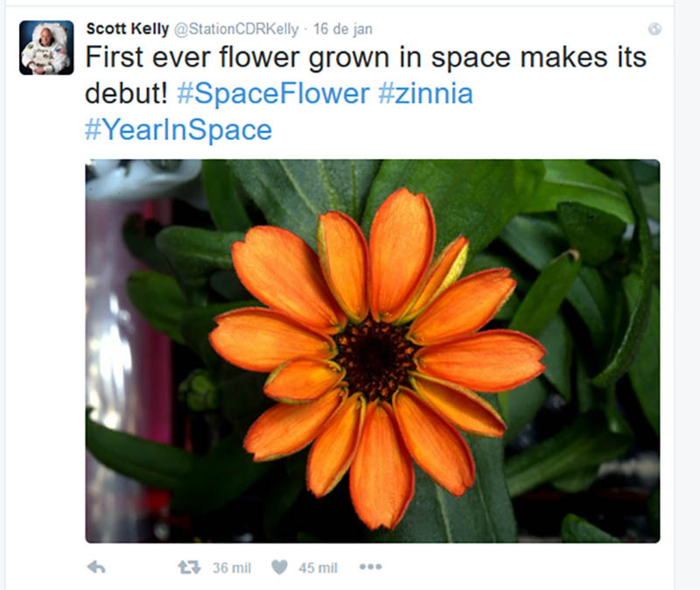The width and height of the screenshot is (700, 590).
Task: Open the 16 de jan timestamp
Action: click(343, 30)
